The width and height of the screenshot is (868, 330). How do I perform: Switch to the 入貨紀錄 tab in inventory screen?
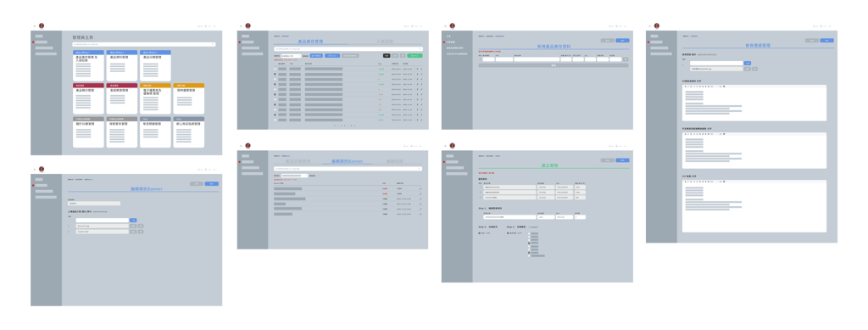pos(385,42)
